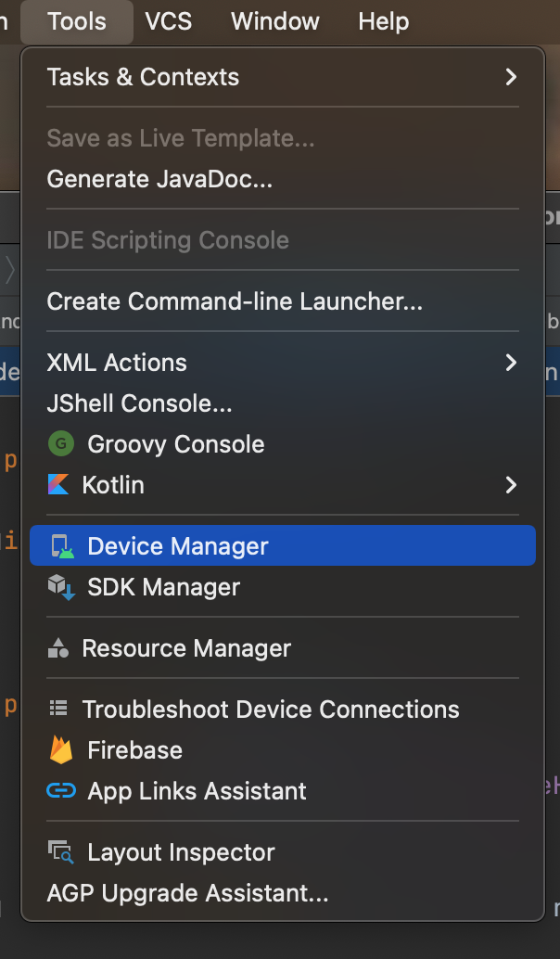This screenshot has height=959, width=560.
Task: Click the Firebase flame icon
Action: (x=61, y=750)
